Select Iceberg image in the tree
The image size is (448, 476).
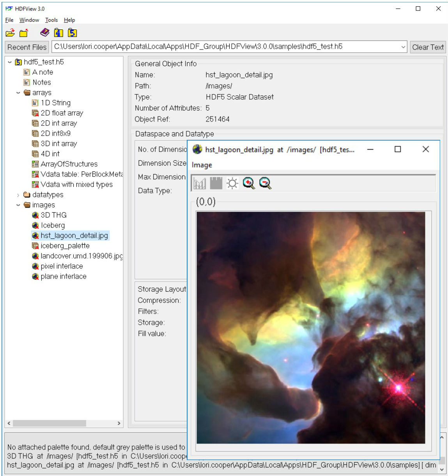(53, 225)
